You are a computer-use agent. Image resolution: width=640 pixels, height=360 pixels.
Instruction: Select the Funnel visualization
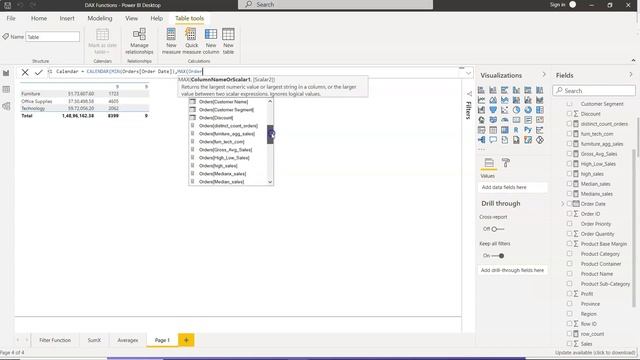(x=493, y=110)
